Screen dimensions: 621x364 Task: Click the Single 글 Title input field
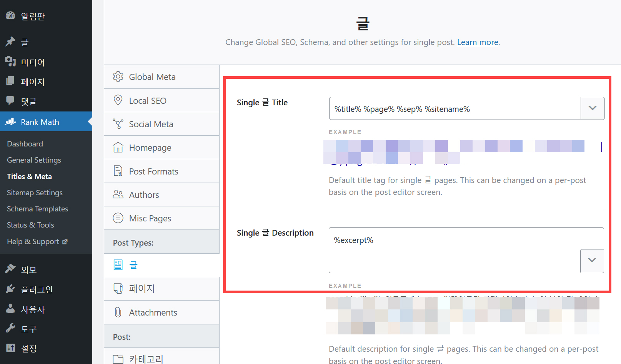click(455, 108)
